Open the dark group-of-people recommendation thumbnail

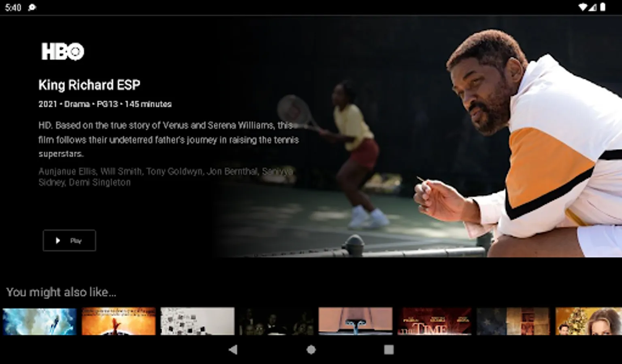click(x=276, y=321)
